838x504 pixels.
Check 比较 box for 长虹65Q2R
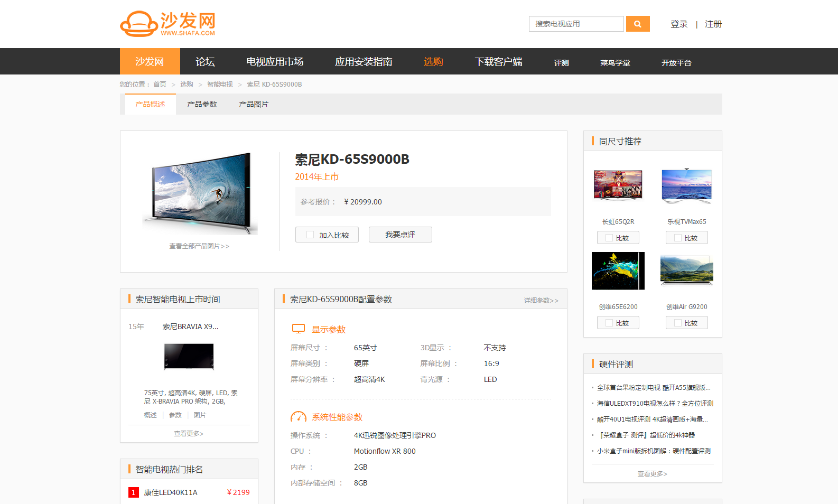(609, 238)
